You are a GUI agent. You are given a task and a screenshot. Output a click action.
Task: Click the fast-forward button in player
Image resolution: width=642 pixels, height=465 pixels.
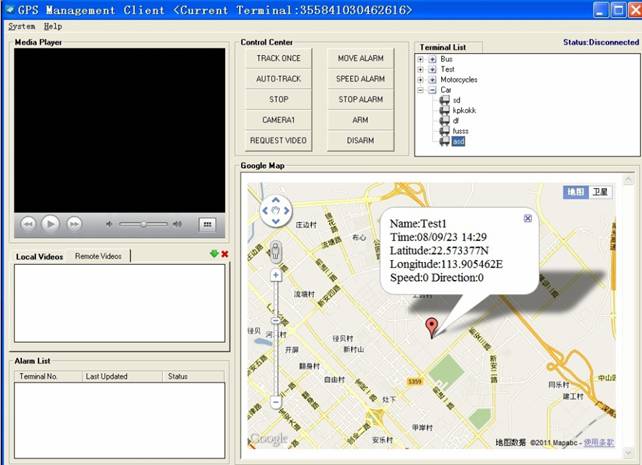click(x=74, y=224)
